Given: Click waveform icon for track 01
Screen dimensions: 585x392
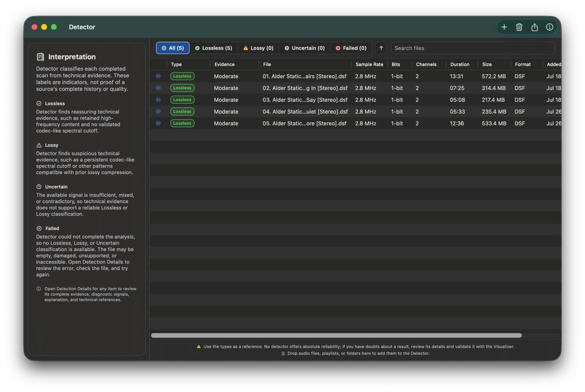Looking at the screenshot, I should [158, 76].
